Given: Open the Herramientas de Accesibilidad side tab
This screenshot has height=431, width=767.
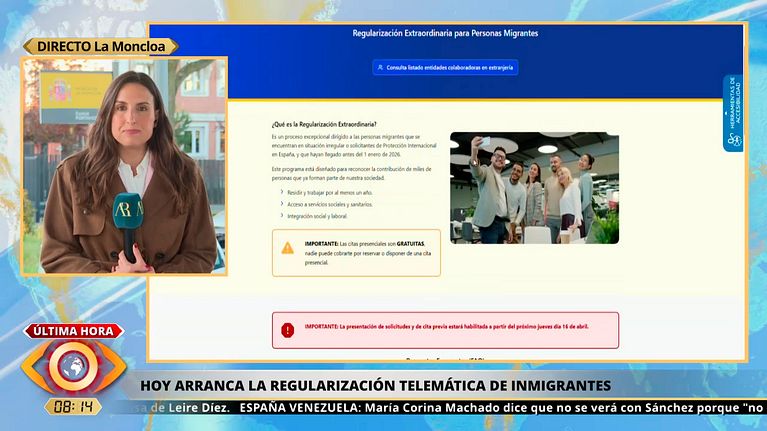Looking at the screenshot, I should click(733, 112).
